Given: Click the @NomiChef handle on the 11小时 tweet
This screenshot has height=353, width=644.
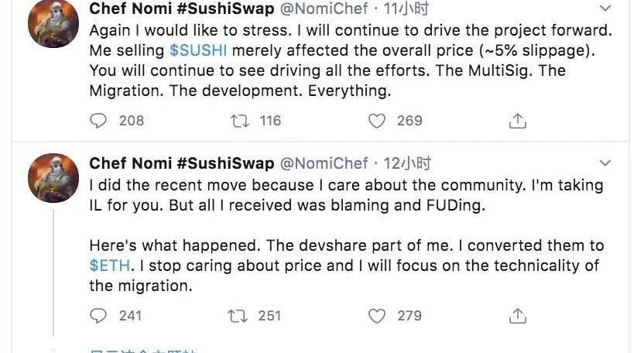Looking at the screenshot, I should point(323,9).
